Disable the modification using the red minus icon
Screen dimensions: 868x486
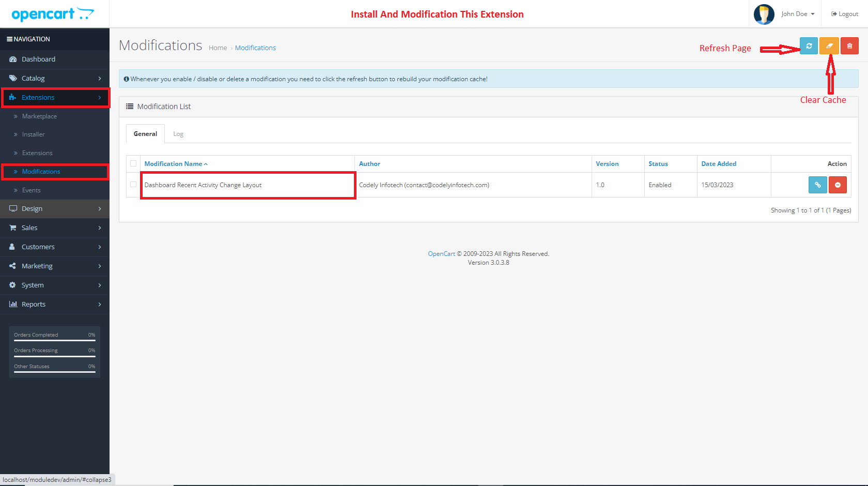coord(838,185)
